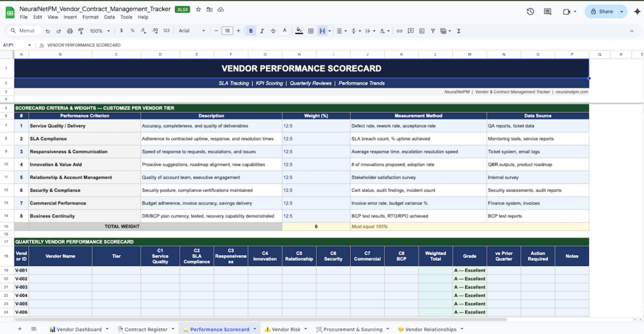Toggle italic formatting

261,31
